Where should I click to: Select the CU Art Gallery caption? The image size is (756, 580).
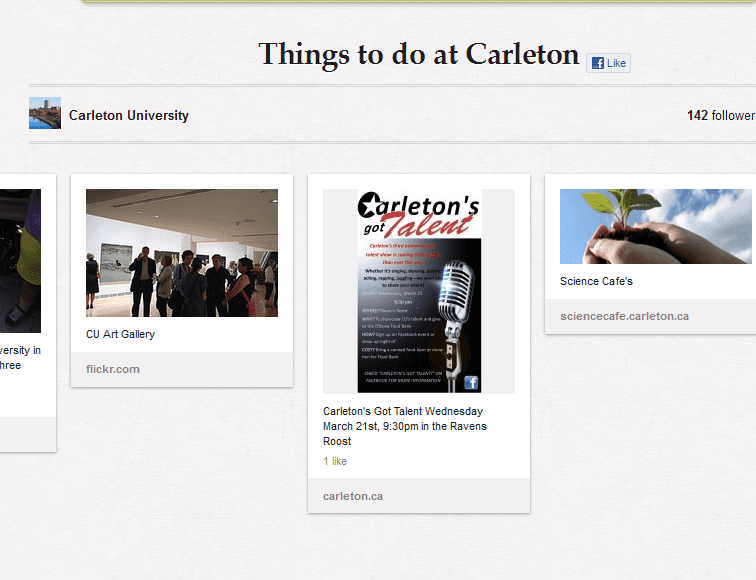pos(121,334)
